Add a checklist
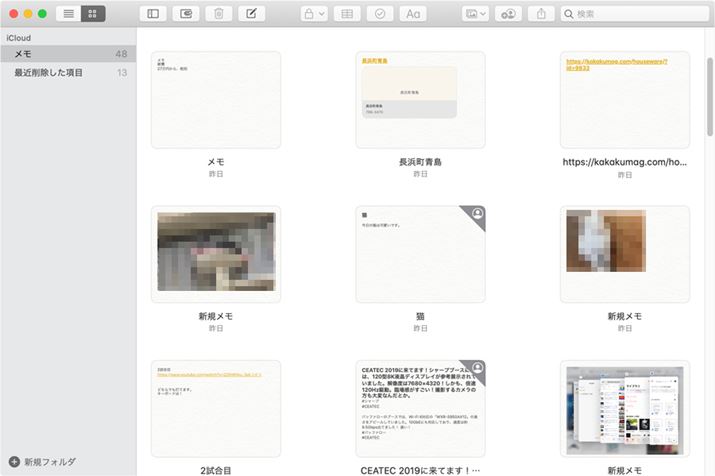 click(379, 14)
